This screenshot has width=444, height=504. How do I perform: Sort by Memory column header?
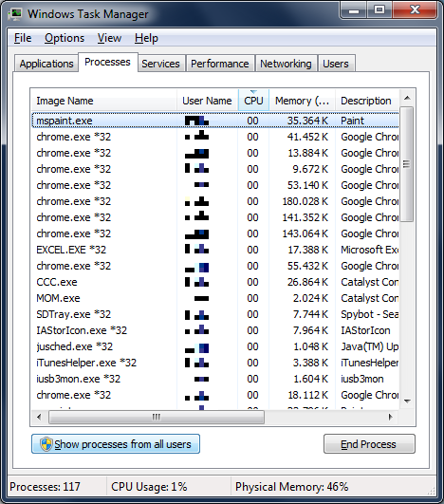tap(302, 101)
